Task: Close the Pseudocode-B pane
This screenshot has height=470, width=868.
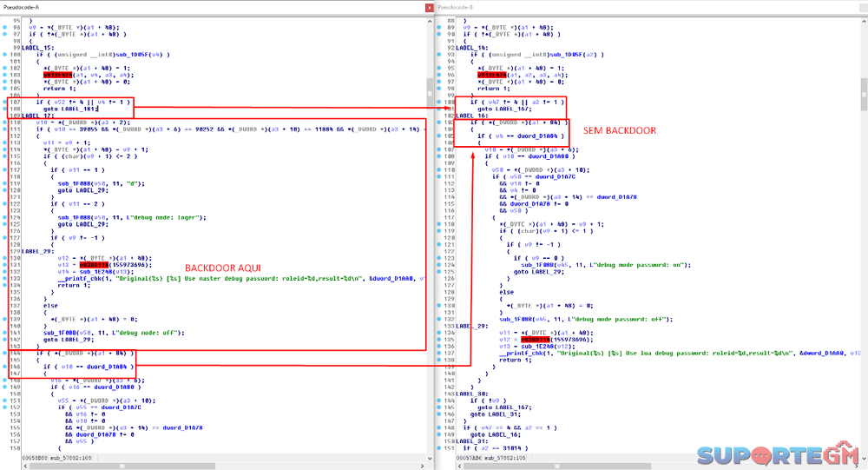Action: pyautogui.click(x=863, y=7)
